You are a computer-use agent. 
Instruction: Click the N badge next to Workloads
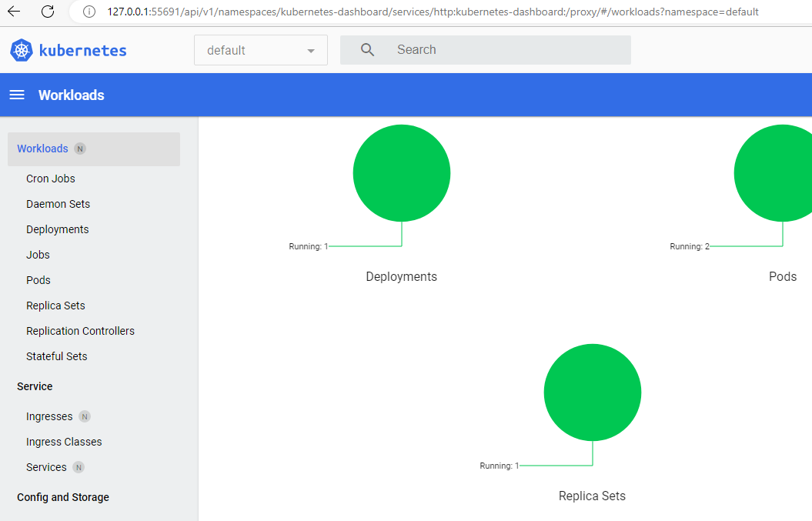[80, 149]
